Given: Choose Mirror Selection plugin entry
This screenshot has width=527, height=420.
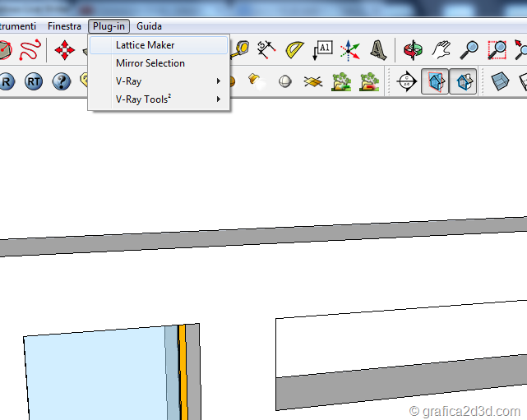Looking at the screenshot, I should point(150,63).
